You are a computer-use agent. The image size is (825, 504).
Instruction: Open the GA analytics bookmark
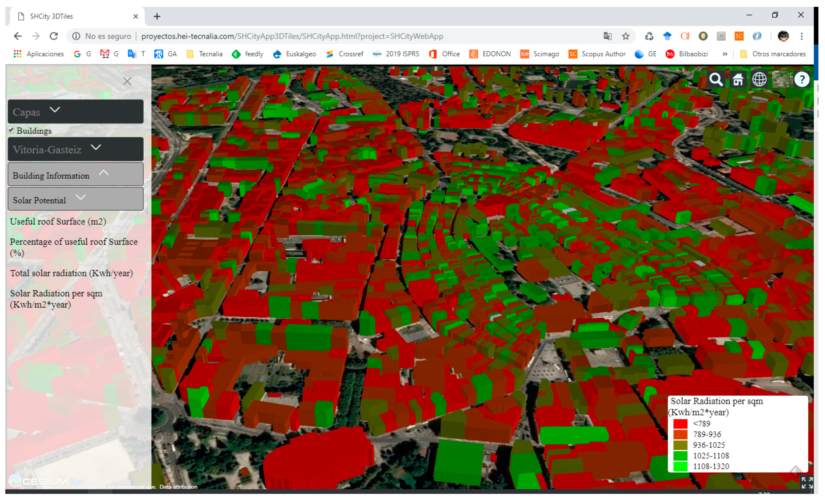165,54
